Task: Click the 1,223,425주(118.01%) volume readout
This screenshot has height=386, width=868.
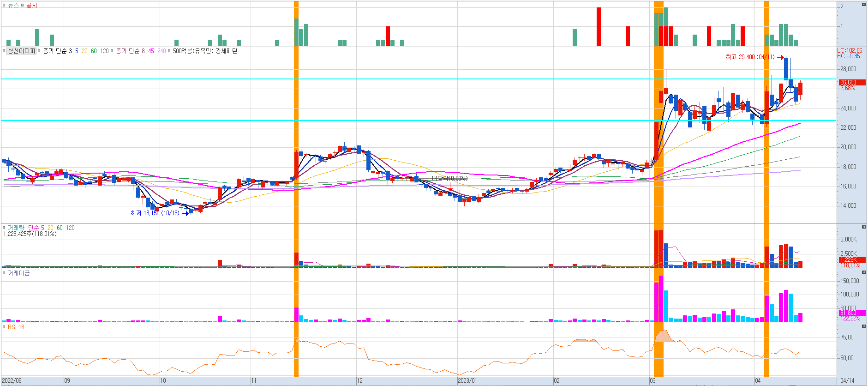Action: pyautogui.click(x=30, y=234)
